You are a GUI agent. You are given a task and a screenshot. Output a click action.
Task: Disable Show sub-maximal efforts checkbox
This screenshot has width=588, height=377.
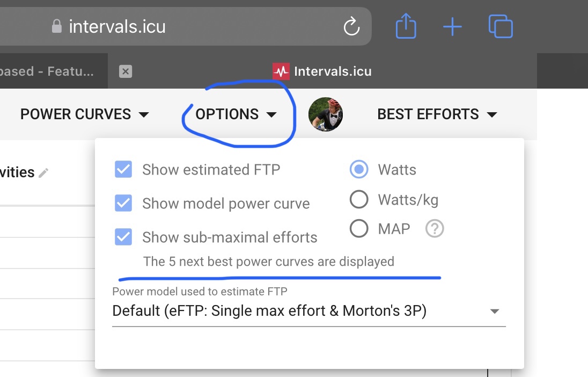[x=123, y=237]
